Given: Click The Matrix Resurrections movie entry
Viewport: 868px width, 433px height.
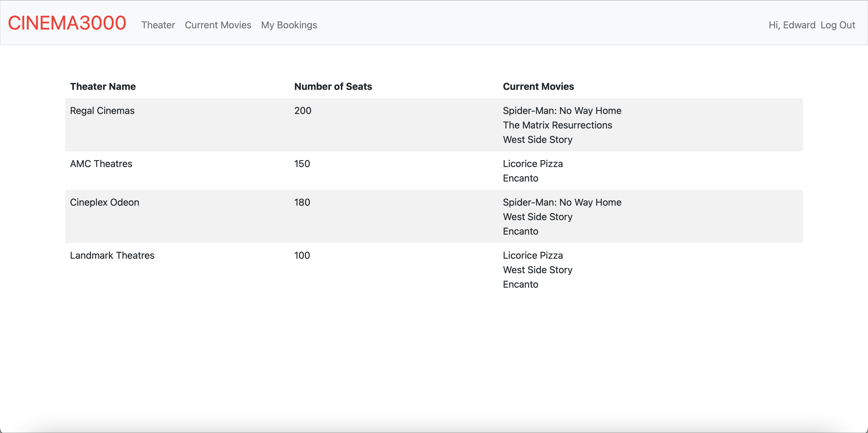Looking at the screenshot, I should click(x=557, y=125).
